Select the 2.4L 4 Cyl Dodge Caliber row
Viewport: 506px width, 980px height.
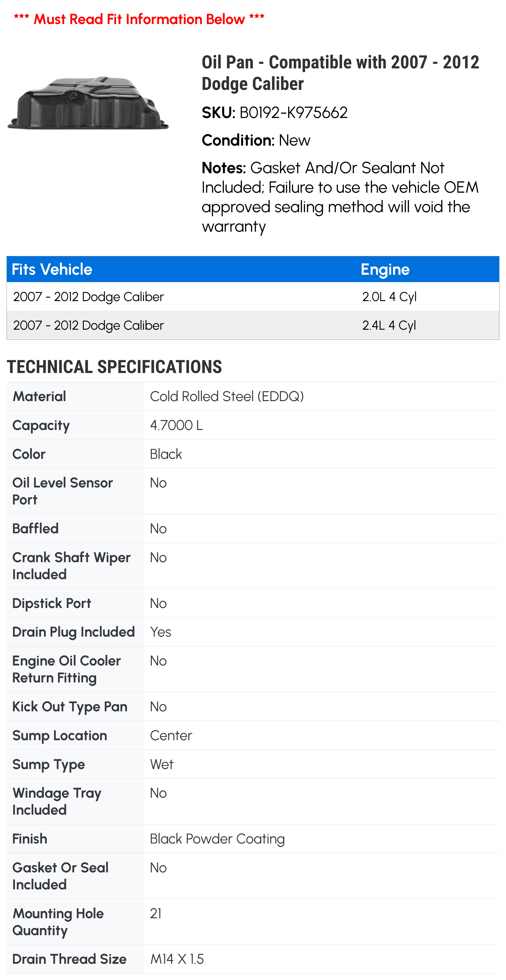253,325
